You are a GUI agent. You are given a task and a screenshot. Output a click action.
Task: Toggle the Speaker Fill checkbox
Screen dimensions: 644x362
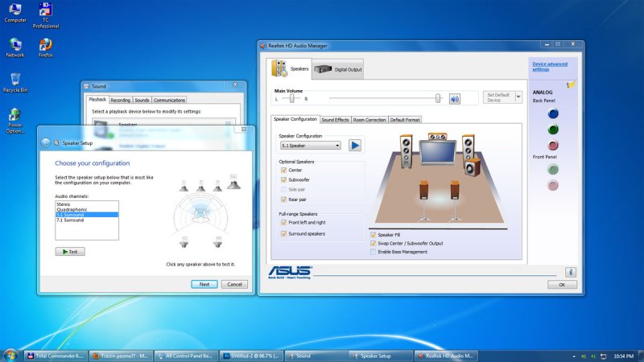[x=373, y=235]
